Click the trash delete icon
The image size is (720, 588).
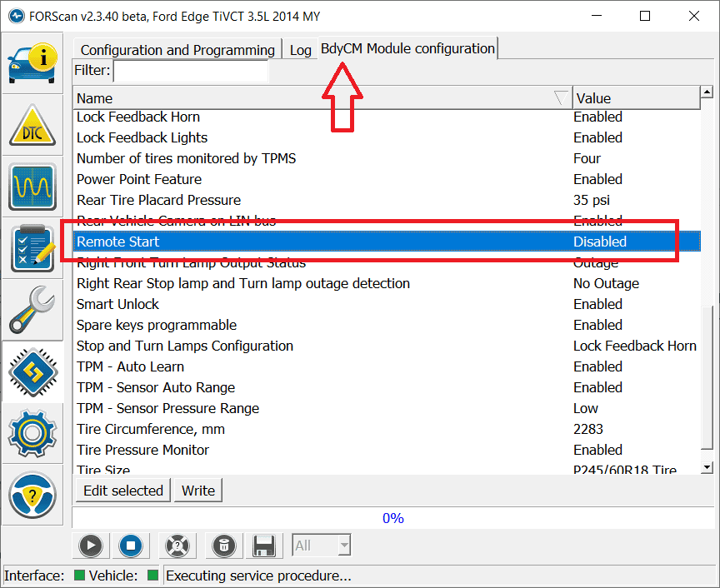[x=222, y=546]
